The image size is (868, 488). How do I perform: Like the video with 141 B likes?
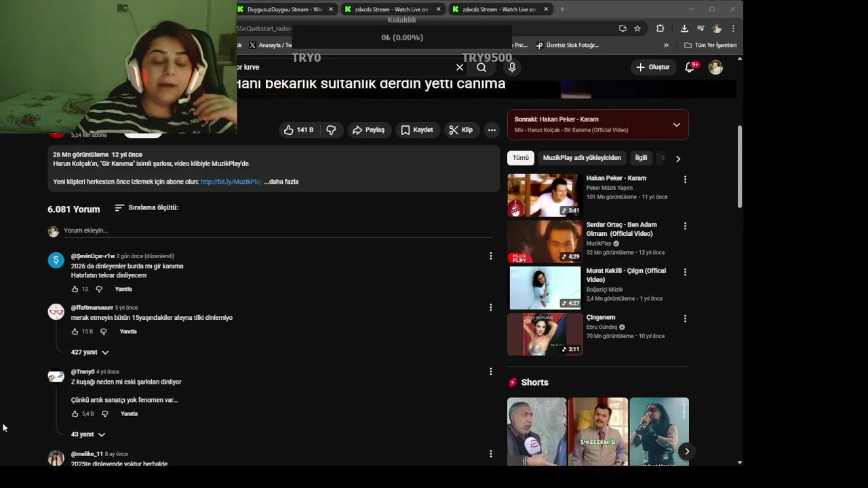point(299,130)
